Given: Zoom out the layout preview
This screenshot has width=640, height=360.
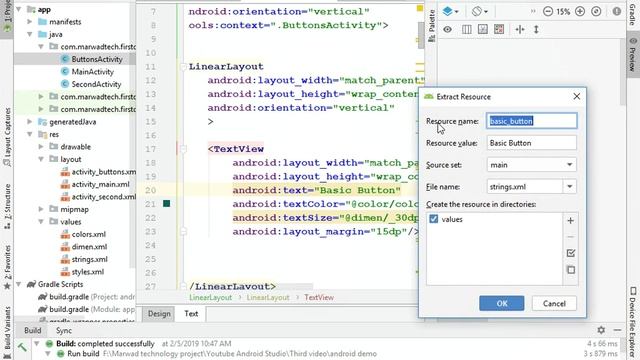Looking at the screenshot, I should click(x=548, y=11).
